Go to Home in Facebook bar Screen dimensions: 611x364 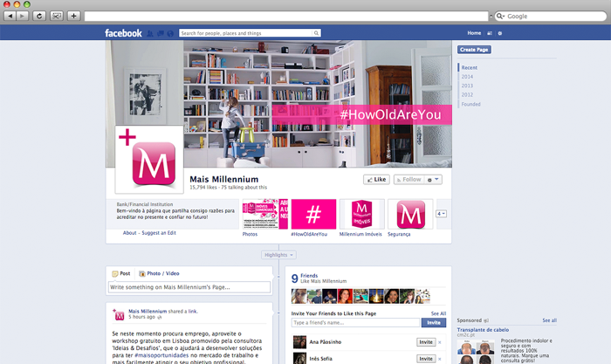(x=474, y=33)
